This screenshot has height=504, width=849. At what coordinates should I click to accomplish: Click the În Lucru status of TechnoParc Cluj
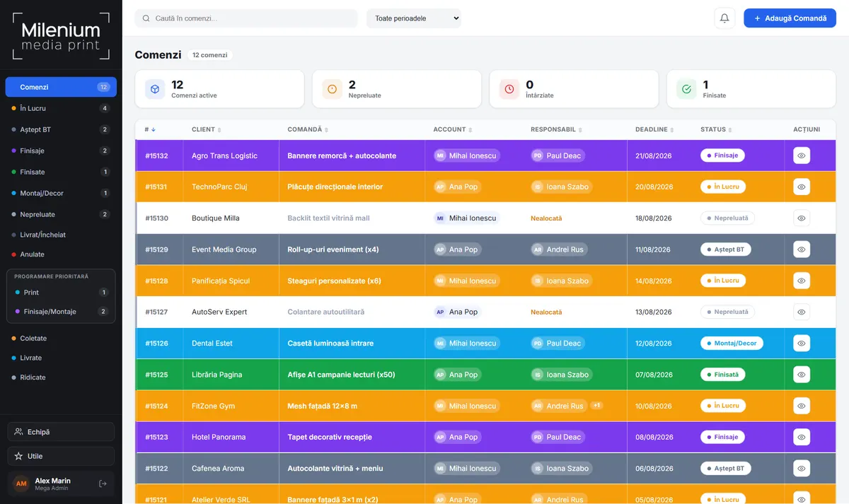(723, 187)
